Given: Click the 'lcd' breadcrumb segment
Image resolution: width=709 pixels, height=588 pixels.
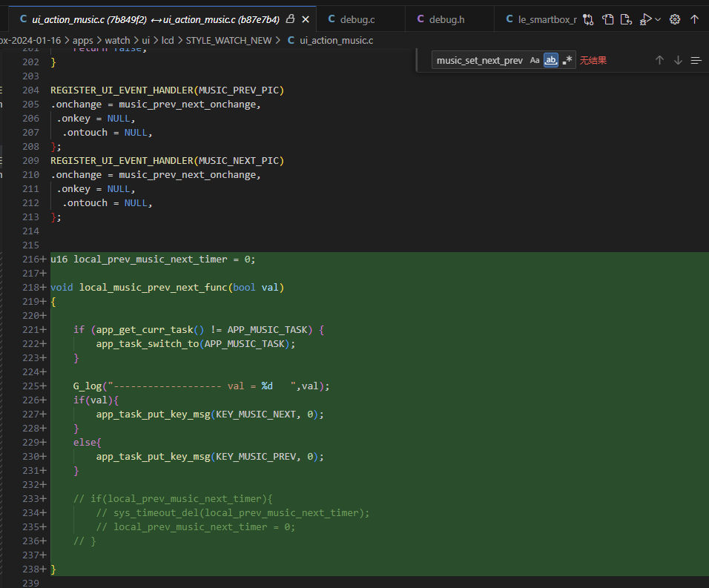Looking at the screenshot, I should point(168,40).
